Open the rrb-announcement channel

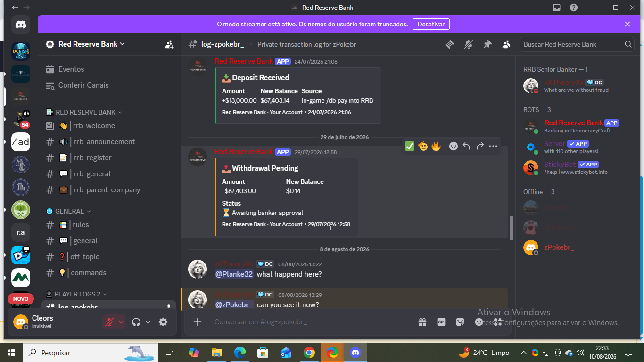pos(109,142)
